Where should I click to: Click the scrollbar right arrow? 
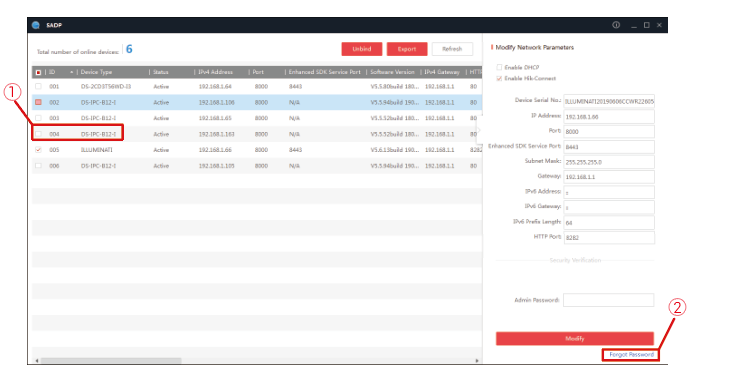(x=477, y=361)
